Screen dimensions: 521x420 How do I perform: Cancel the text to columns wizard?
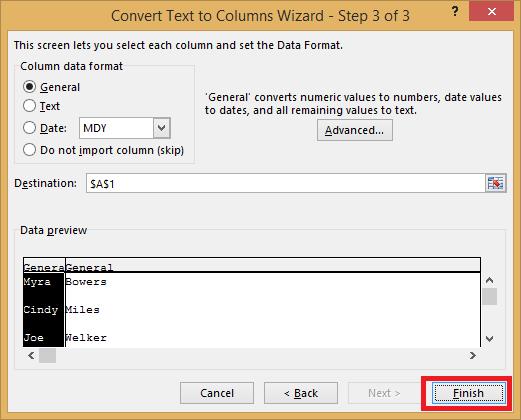217,393
